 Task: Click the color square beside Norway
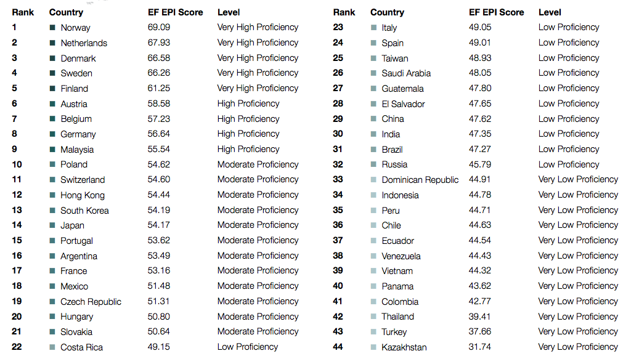(x=52, y=28)
